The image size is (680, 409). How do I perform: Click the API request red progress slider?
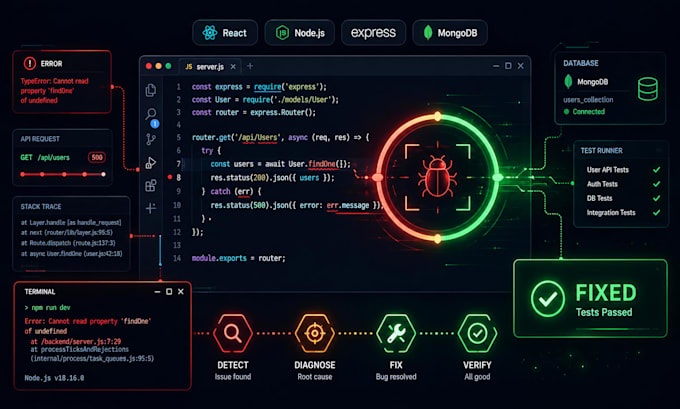point(62,174)
